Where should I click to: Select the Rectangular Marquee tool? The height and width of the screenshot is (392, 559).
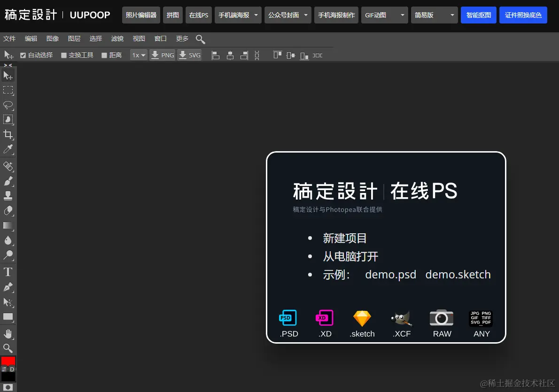8,90
